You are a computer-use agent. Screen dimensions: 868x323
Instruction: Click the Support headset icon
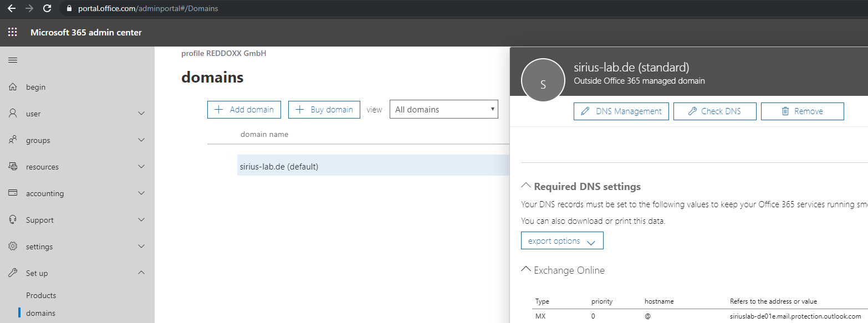click(x=13, y=219)
